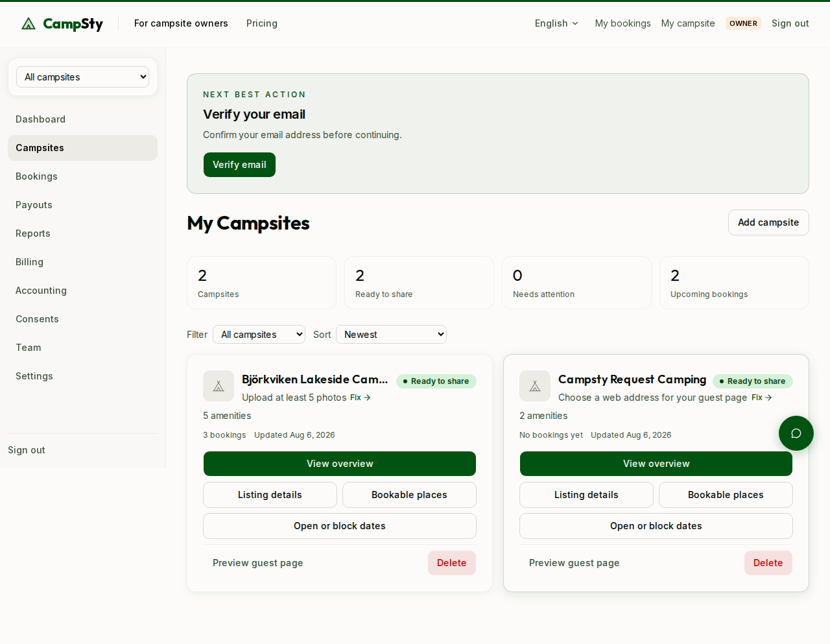This screenshot has height=644, width=830.
Task: Open Bookings in sidebar
Action: pyautogui.click(x=82, y=176)
